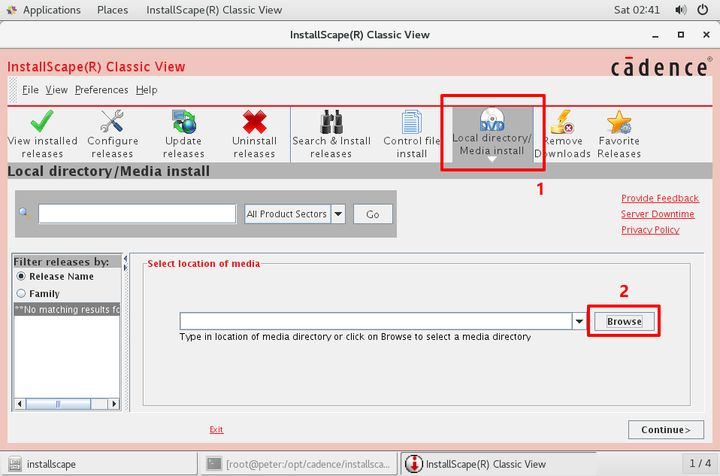Open View installed releases
The width and height of the screenshot is (720, 476).
click(41, 123)
